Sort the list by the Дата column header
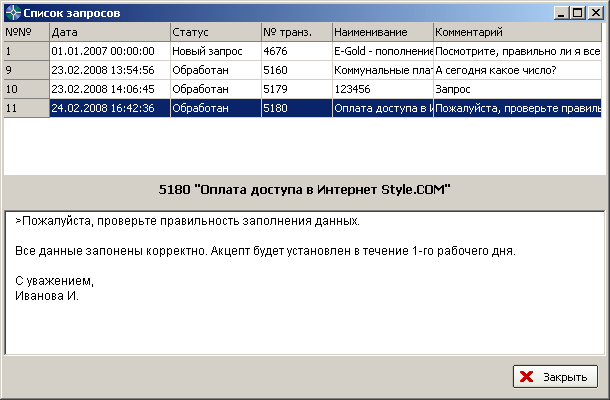 click(x=108, y=32)
